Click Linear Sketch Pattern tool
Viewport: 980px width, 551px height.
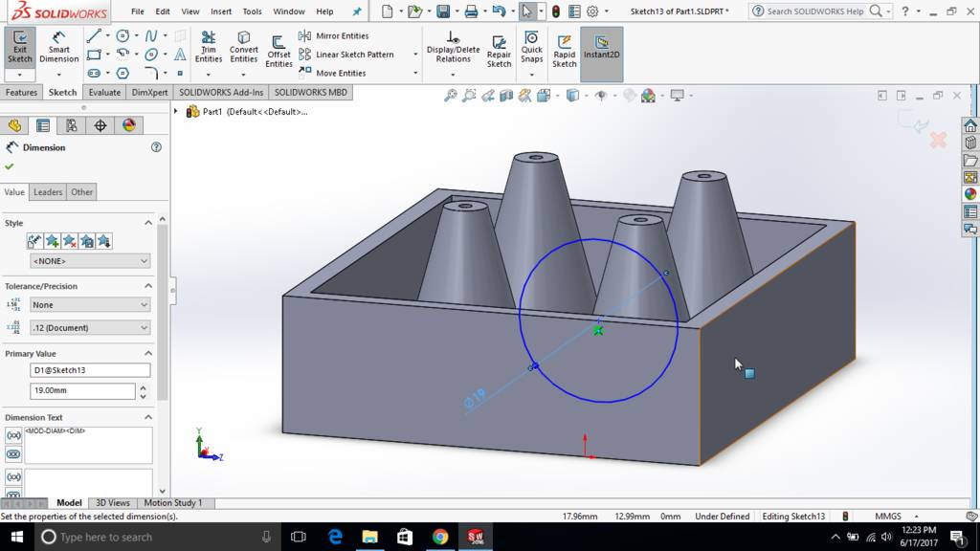pos(346,55)
